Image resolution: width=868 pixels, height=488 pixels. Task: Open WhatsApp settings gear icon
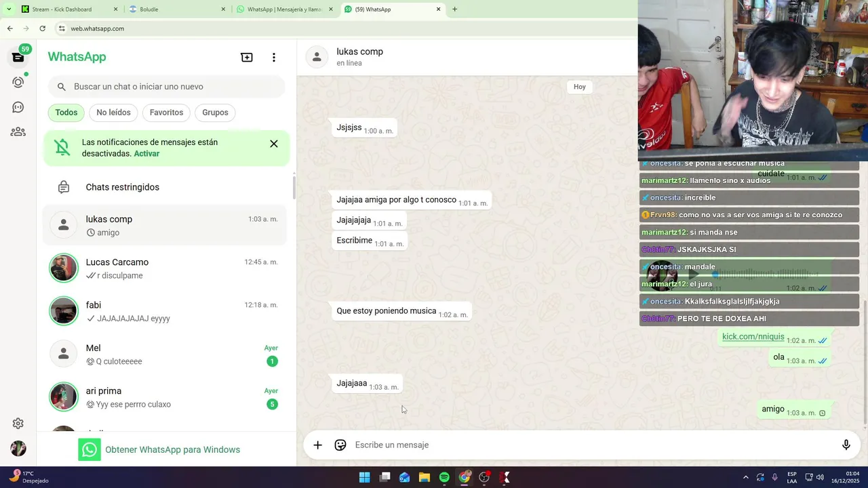[18, 424]
